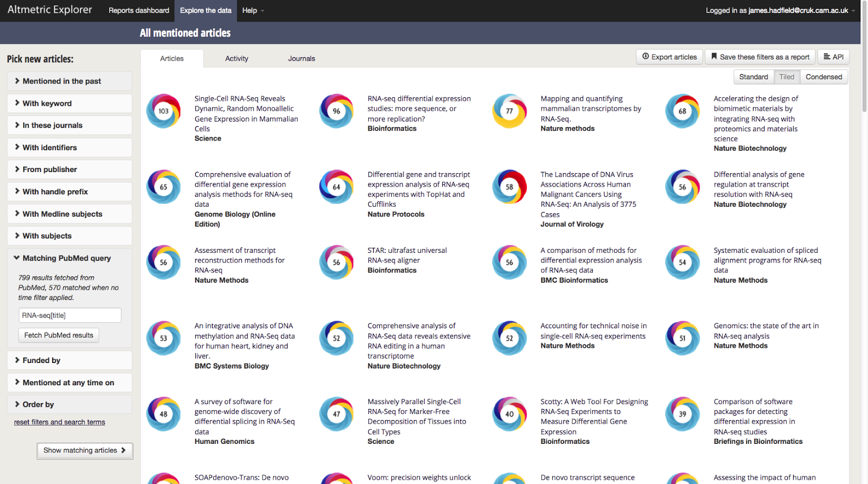The image size is (868, 484).
Task: Open Single-Cell RNA-Seq Reveals Dynamic article
Action: (246, 113)
